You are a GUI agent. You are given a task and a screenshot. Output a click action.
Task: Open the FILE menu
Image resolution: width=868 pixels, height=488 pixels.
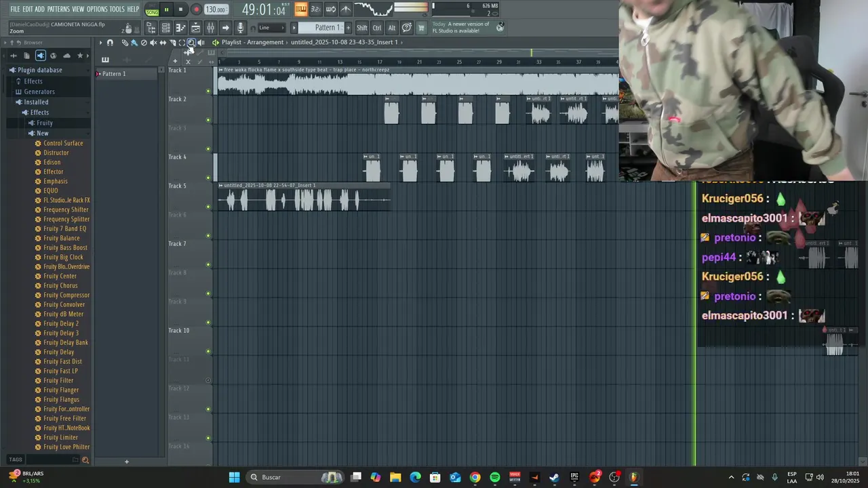[15, 9]
